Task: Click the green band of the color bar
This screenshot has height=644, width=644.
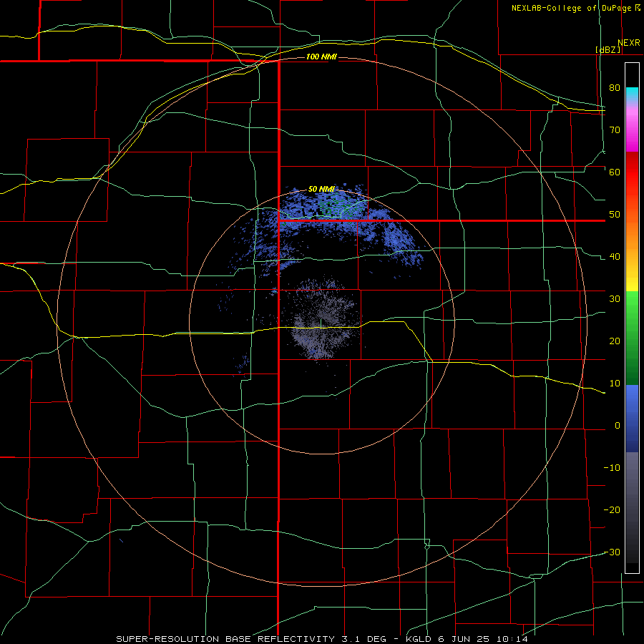Action: click(x=632, y=338)
